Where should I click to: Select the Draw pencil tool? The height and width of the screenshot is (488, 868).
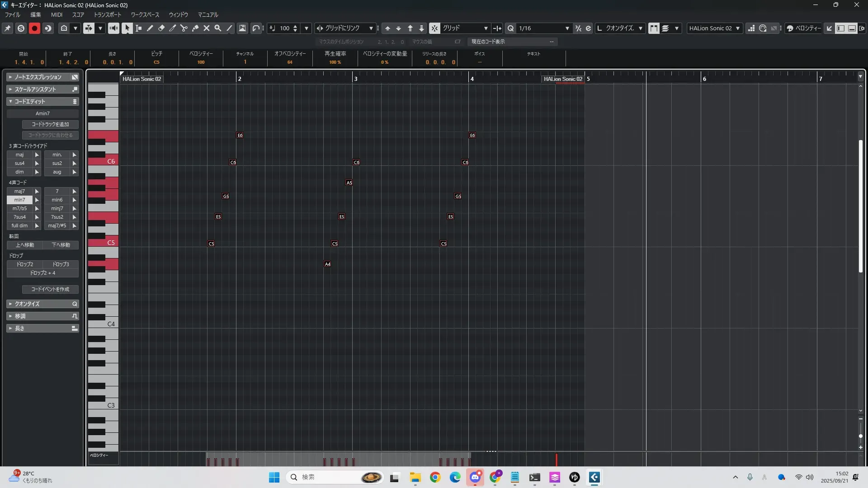tap(150, 28)
